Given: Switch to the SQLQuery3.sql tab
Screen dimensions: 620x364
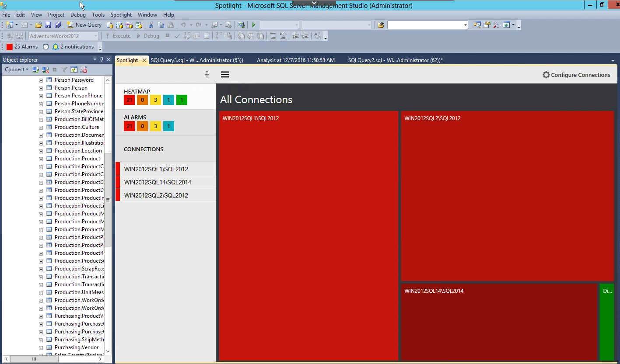Looking at the screenshot, I should 196,60.
